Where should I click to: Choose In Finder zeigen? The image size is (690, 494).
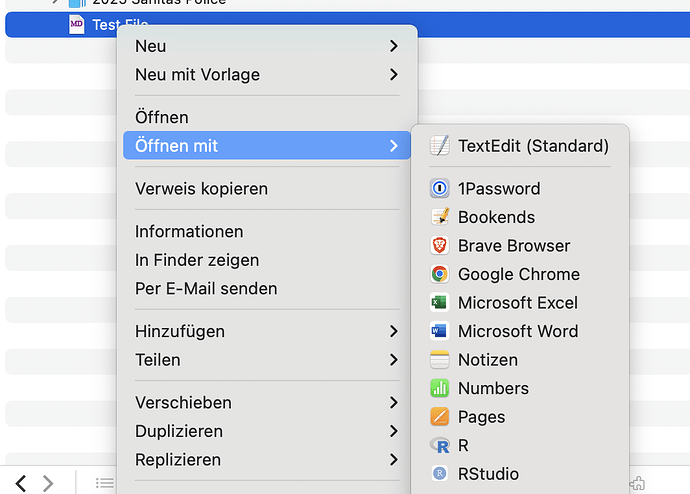(197, 260)
